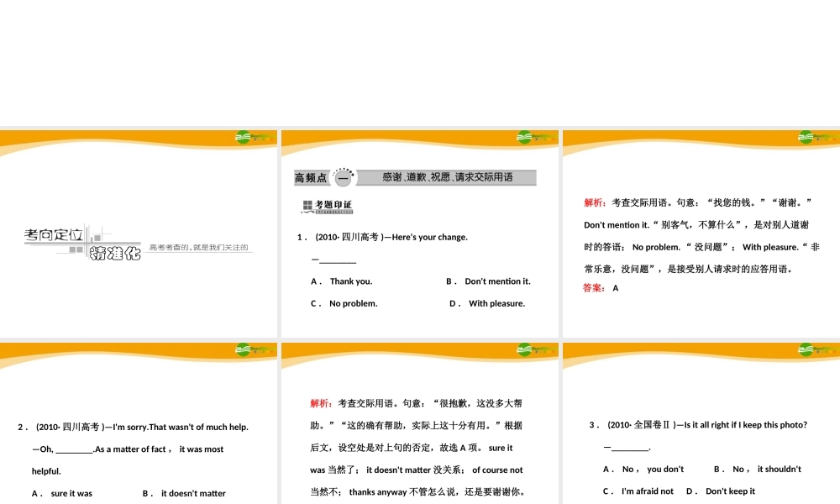
Task: Select option A. No, you don't
Action: (x=643, y=470)
